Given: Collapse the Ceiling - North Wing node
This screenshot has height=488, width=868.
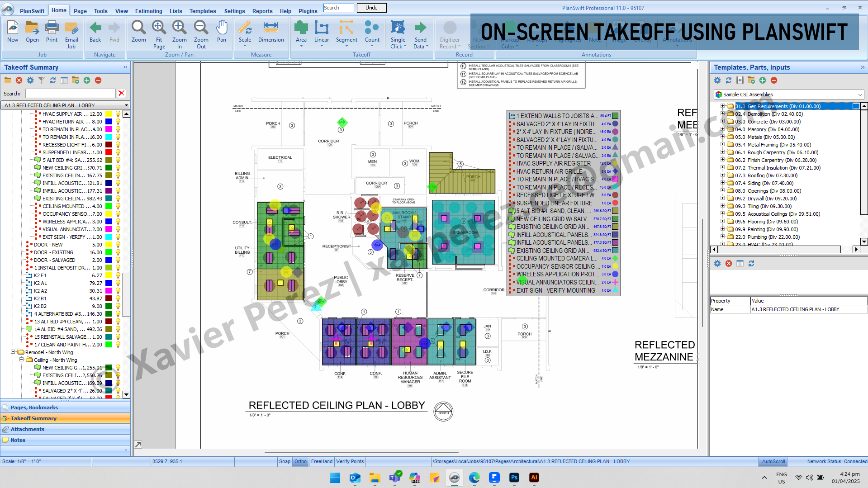Looking at the screenshot, I should [21, 360].
